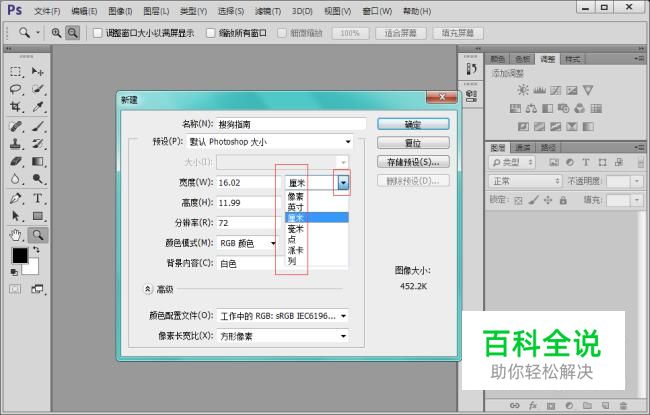Choose 毫米 from the unit list
The width and height of the screenshot is (650, 415).
pos(317,228)
